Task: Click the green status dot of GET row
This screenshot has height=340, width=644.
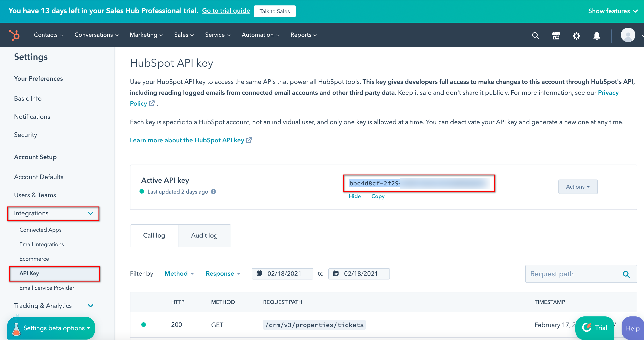Action: [144, 325]
